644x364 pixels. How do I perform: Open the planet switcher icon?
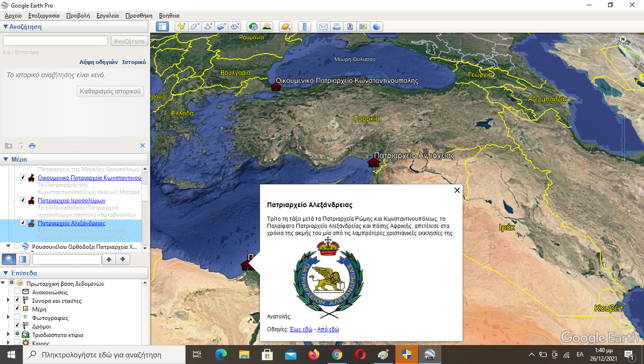(285, 27)
